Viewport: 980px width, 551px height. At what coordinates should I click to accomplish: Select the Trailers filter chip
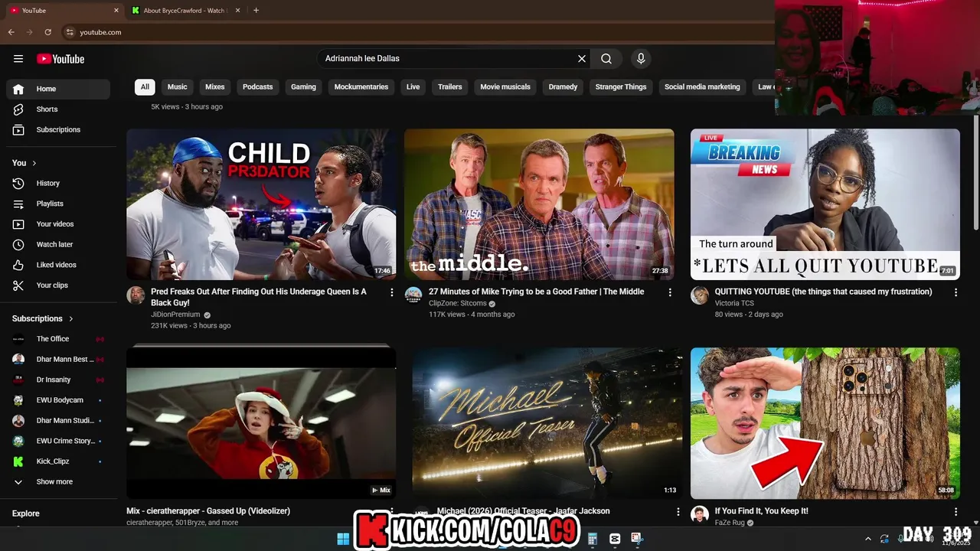pyautogui.click(x=450, y=87)
